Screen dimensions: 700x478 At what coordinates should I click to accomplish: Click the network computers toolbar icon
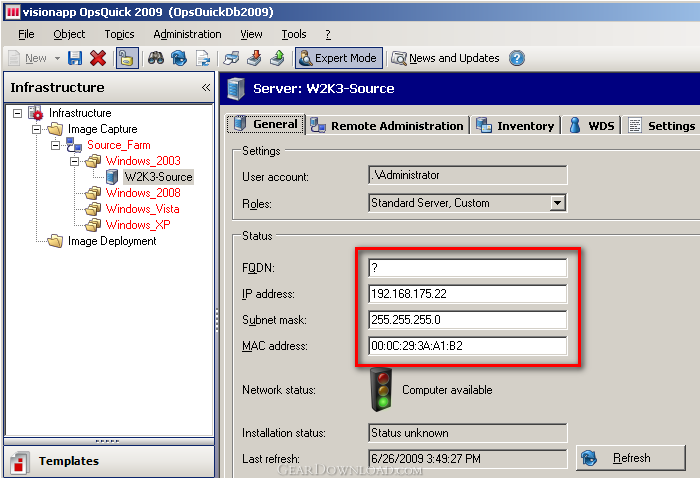[231, 58]
